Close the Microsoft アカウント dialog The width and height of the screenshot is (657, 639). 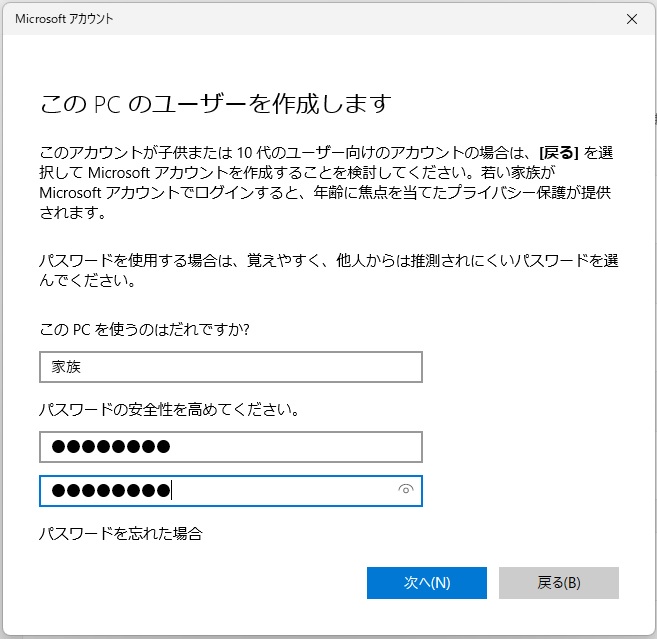[632, 19]
